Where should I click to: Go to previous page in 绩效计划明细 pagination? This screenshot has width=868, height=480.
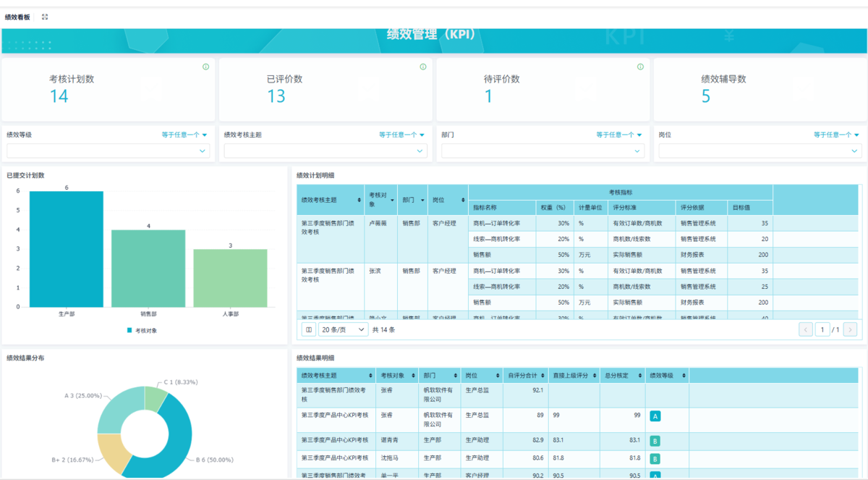806,329
